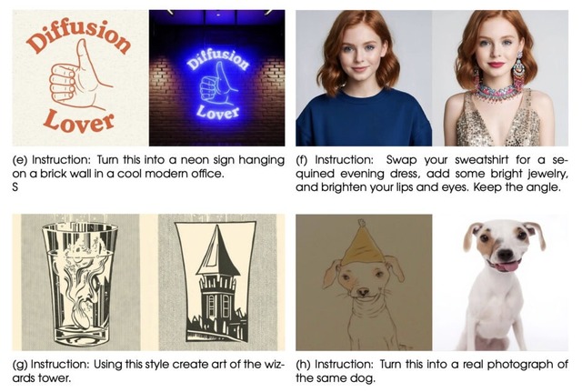The height and width of the screenshot is (392, 582).
Task: Click the caption (f) sequined dress instruction
Action: [x=432, y=174]
